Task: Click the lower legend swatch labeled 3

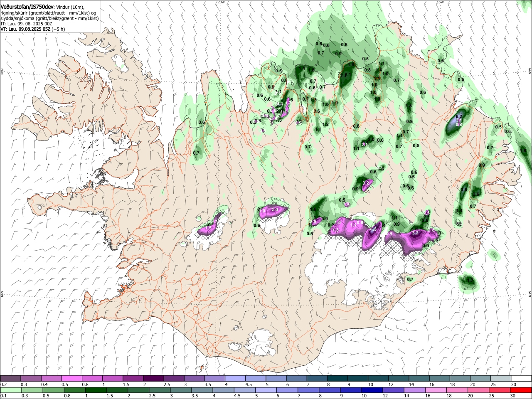Action: [181, 390]
